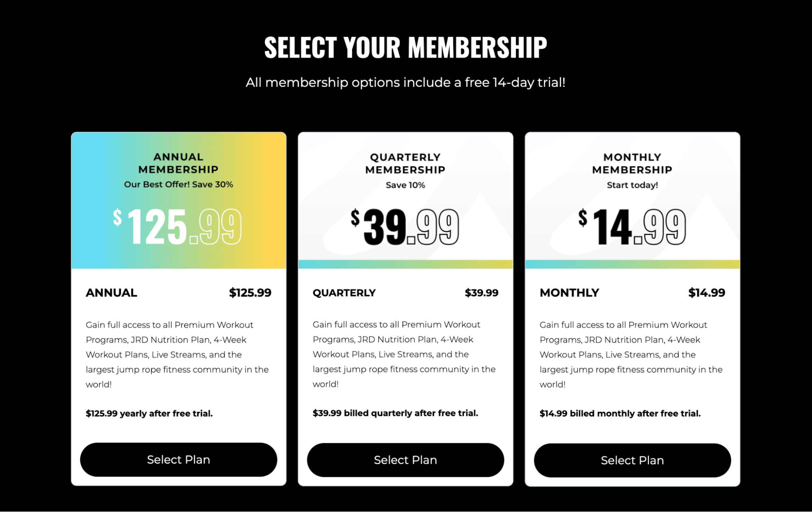Click the free 14-day trial subtitle
The height and width of the screenshot is (512, 812).
406,82
